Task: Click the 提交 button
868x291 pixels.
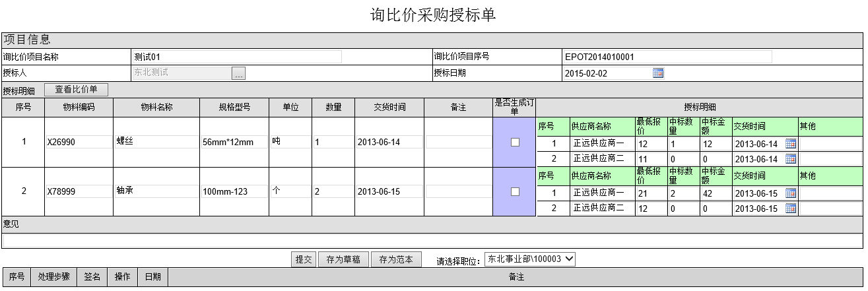Action: (x=304, y=259)
